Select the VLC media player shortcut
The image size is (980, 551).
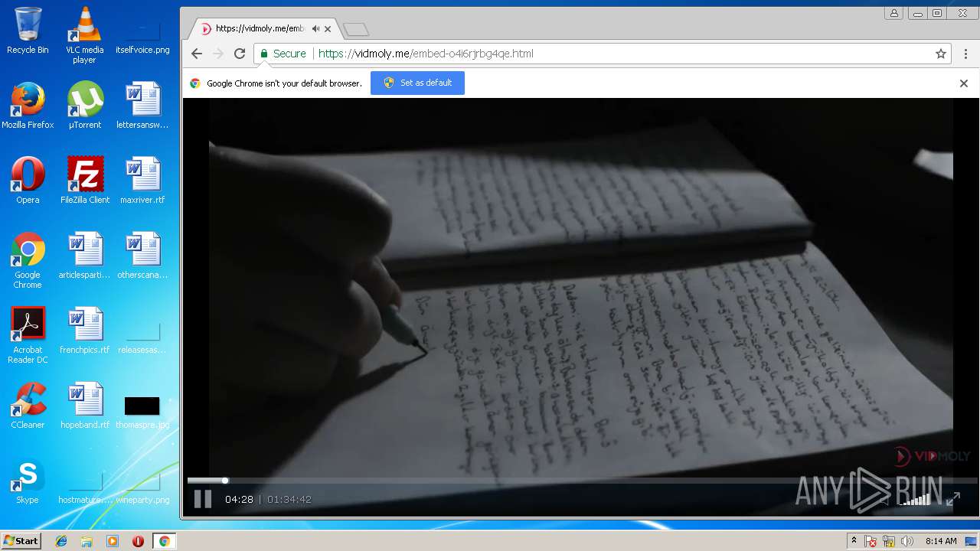point(84,35)
